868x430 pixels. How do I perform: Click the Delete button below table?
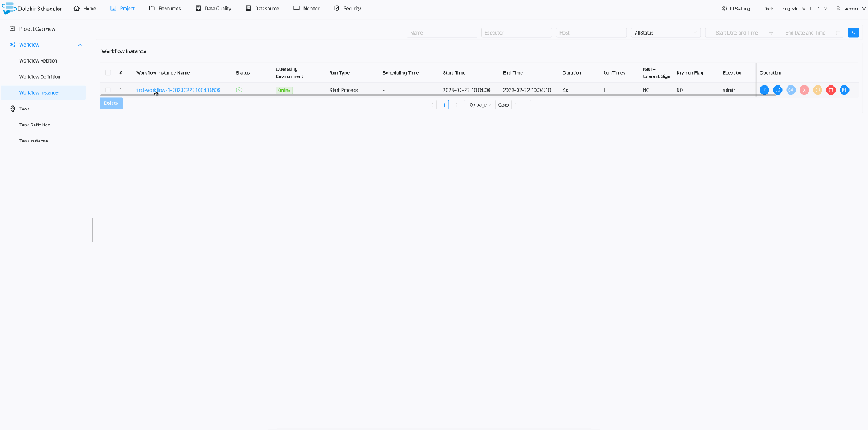(x=111, y=104)
